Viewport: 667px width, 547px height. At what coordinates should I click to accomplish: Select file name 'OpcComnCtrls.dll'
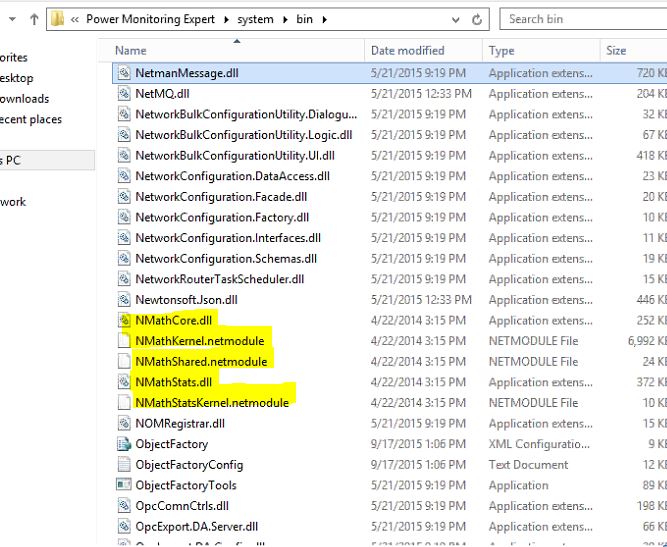(182, 506)
